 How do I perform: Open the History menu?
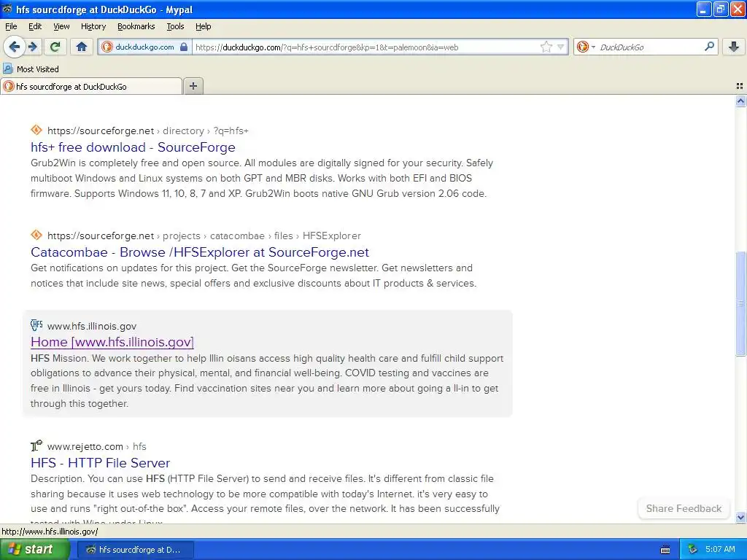pyautogui.click(x=93, y=26)
